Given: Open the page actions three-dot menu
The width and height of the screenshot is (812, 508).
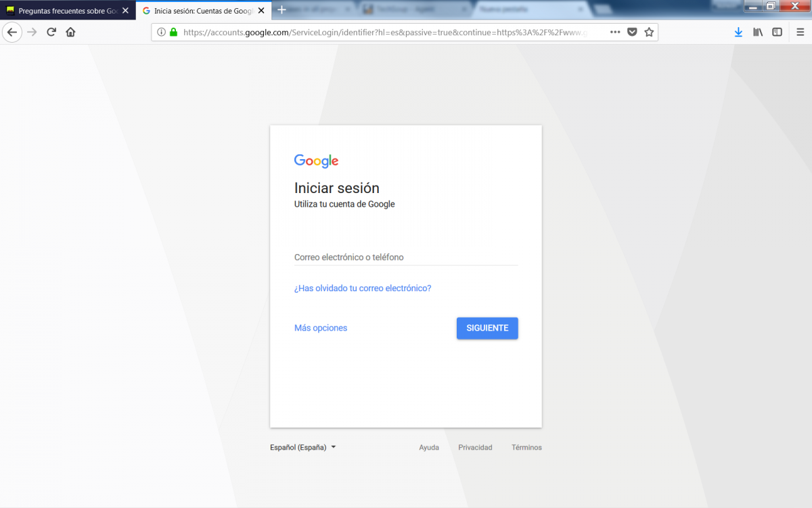Looking at the screenshot, I should 615,32.
